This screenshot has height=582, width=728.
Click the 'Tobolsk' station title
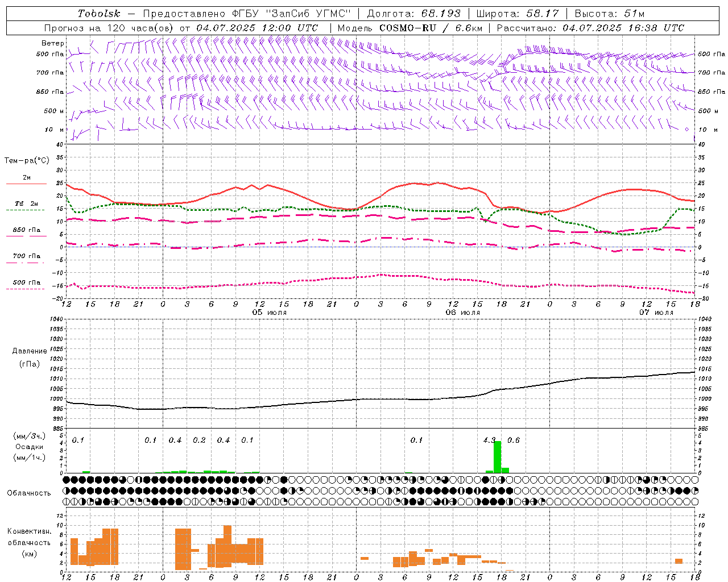pyautogui.click(x=99, y=14)
